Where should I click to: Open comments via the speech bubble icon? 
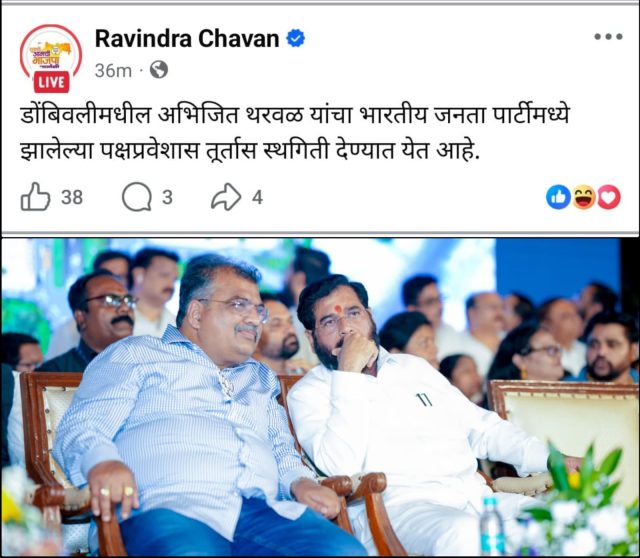click(137, 197)
